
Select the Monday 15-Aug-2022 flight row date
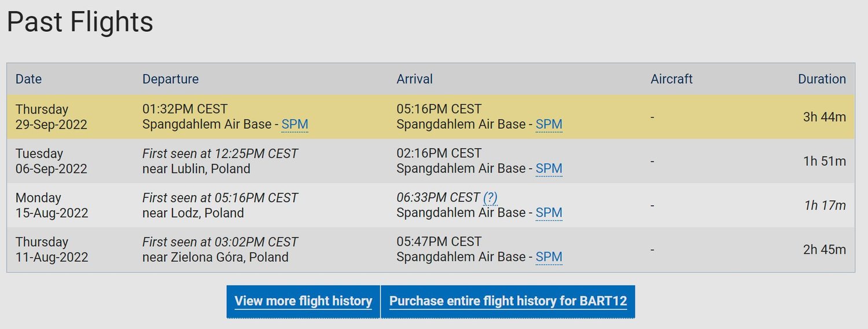pos(52,205)
